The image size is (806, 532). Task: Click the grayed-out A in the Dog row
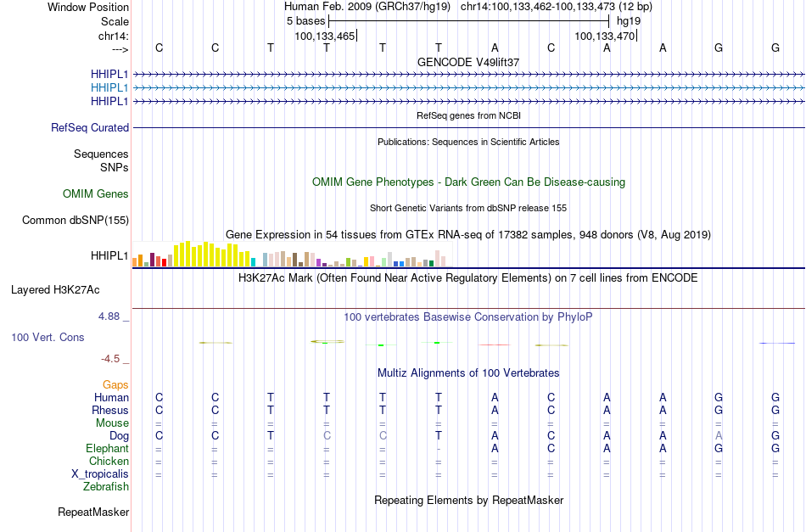point(719,436)
